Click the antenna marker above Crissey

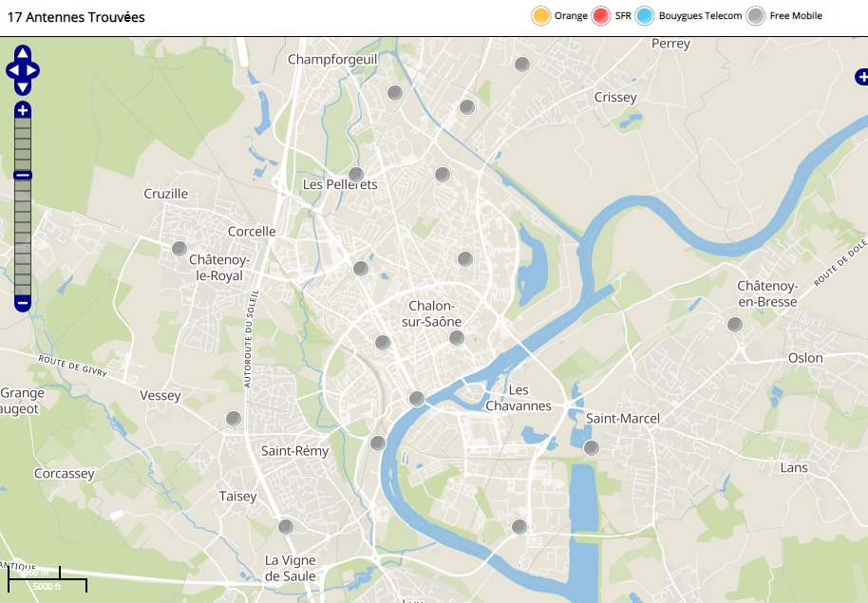[521, 64]
